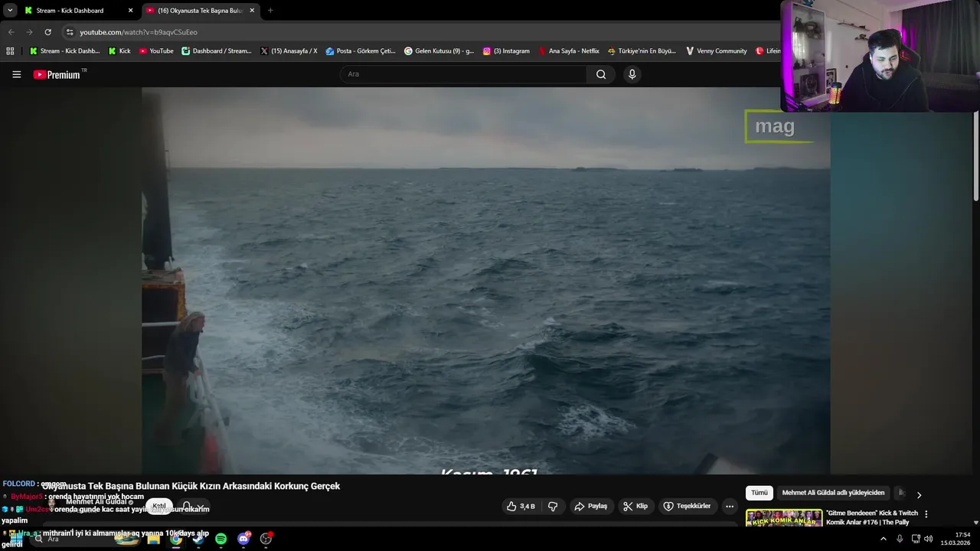
Task: Open the 'Stream - Kick Dashb...' bookmark
Action: pyautogui.click(x=64, y=51)
